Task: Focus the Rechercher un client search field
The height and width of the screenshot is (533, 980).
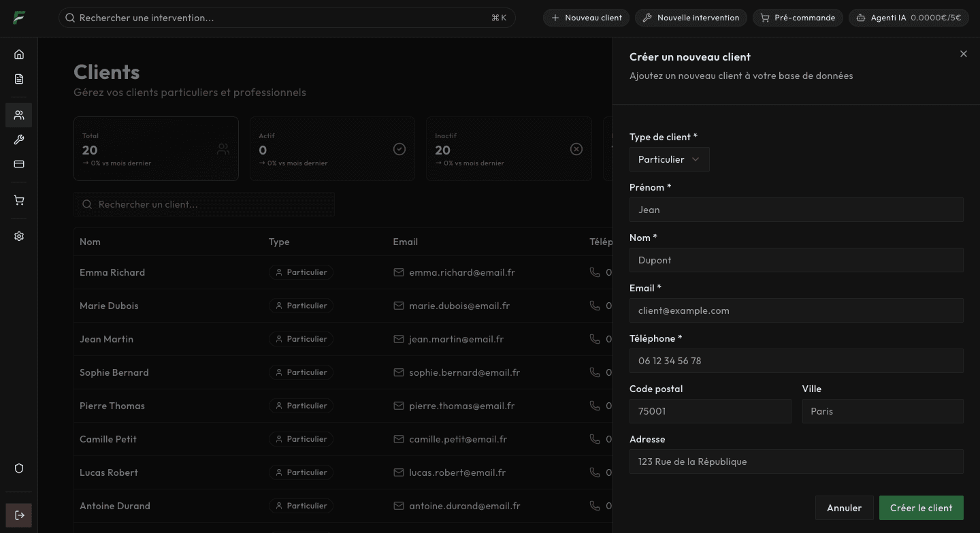Action: 204,204
